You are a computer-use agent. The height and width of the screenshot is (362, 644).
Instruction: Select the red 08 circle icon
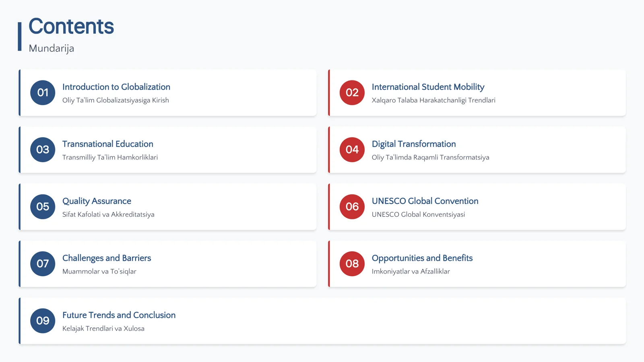point(352,264)
